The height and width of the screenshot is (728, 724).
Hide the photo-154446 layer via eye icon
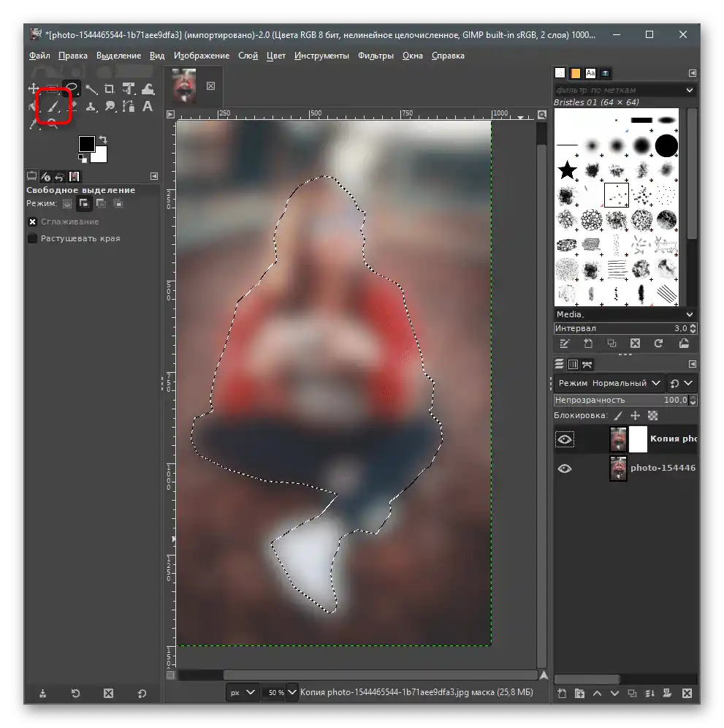pyautogui.click(x=564, y=469)
